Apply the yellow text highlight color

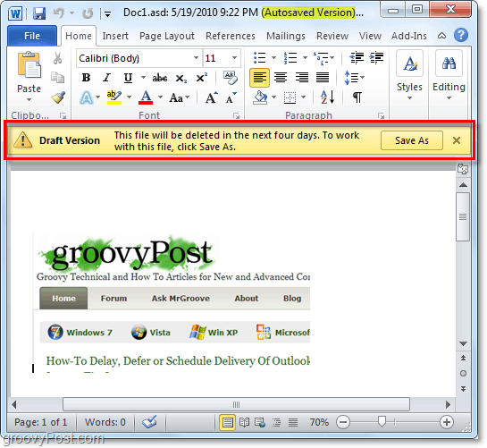coord(114,97)
